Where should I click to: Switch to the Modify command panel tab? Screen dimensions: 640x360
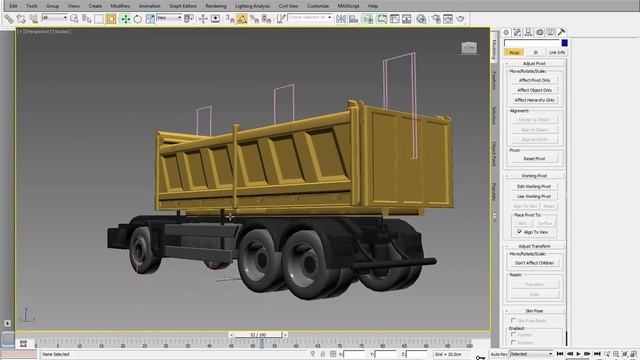click(517, 32)
